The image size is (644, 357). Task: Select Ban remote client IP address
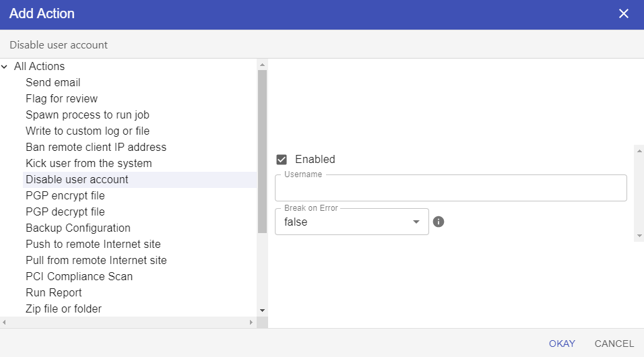pyautogui.click(x=96, y=148)
